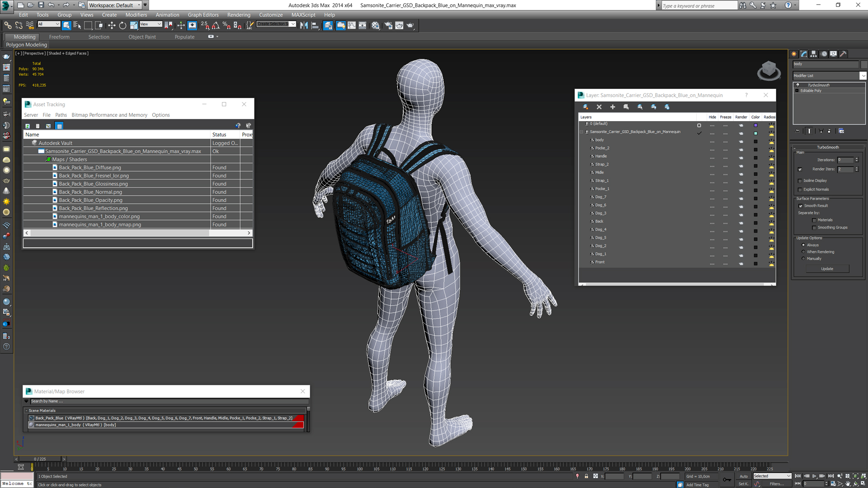Check Separate by Materials
This screenshot has height=488, width=868.
point(814,221)
